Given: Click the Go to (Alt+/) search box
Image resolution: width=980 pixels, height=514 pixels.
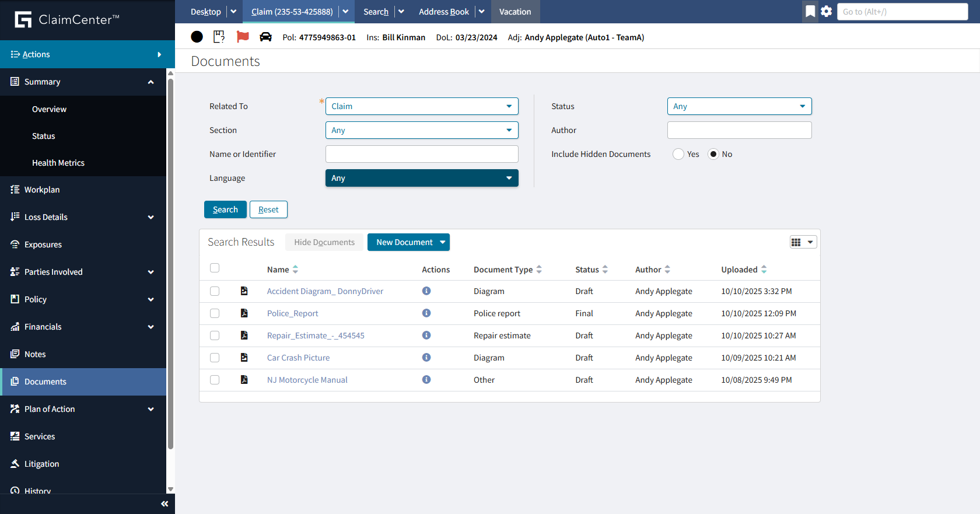Looking at the screenshot, I should [x=902, y=12].
